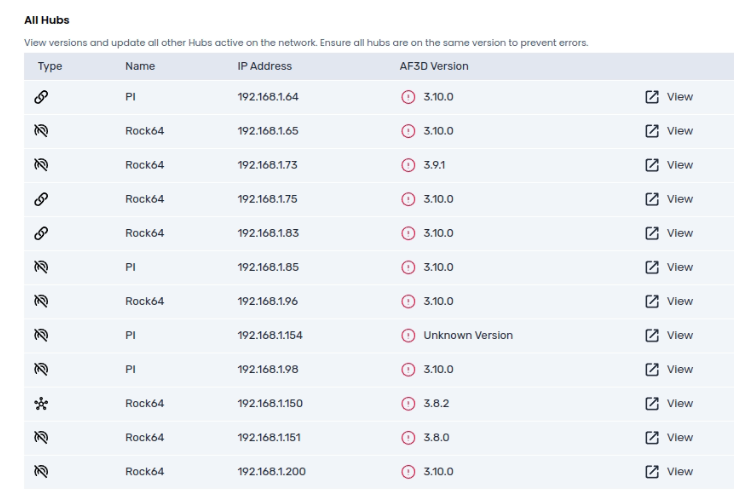Click the external-link icon for hub 192.168.1.83
The height and width of the screenshot is (502, 749).
(652, 233)
